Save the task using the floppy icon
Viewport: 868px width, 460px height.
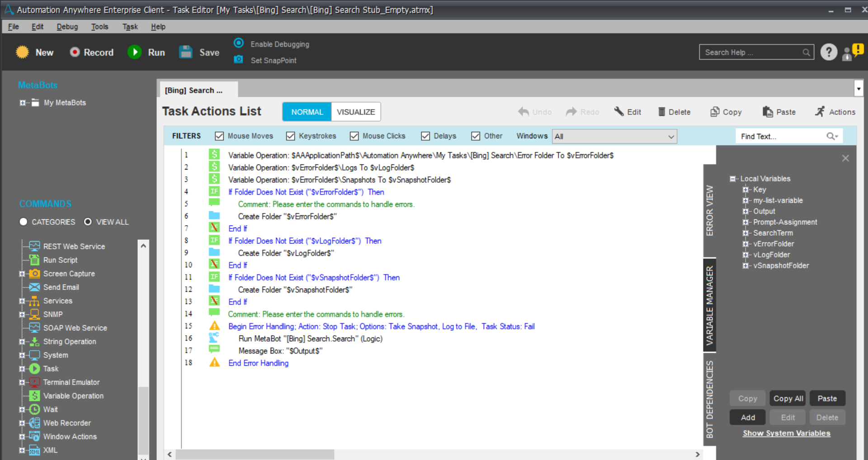click(186, 52)
